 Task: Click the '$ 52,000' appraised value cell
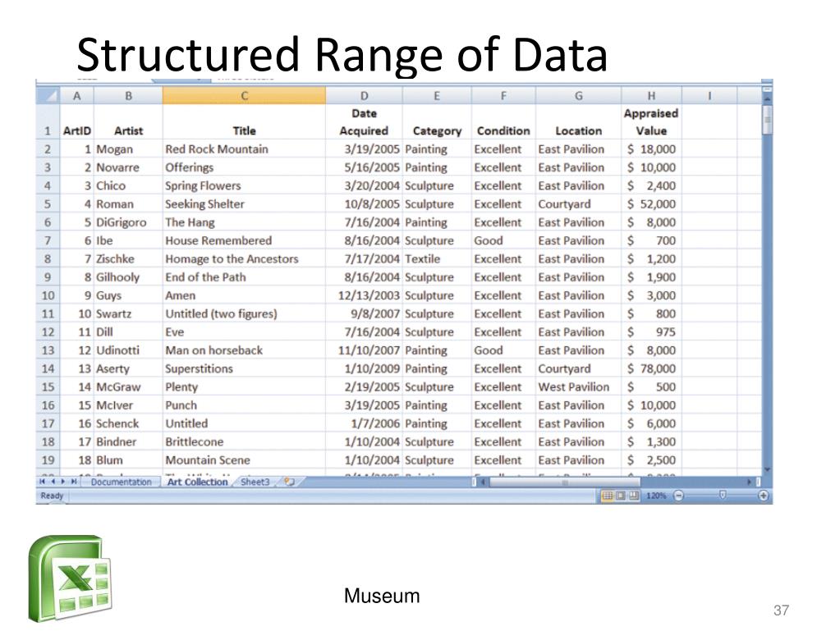coord(651,203)
